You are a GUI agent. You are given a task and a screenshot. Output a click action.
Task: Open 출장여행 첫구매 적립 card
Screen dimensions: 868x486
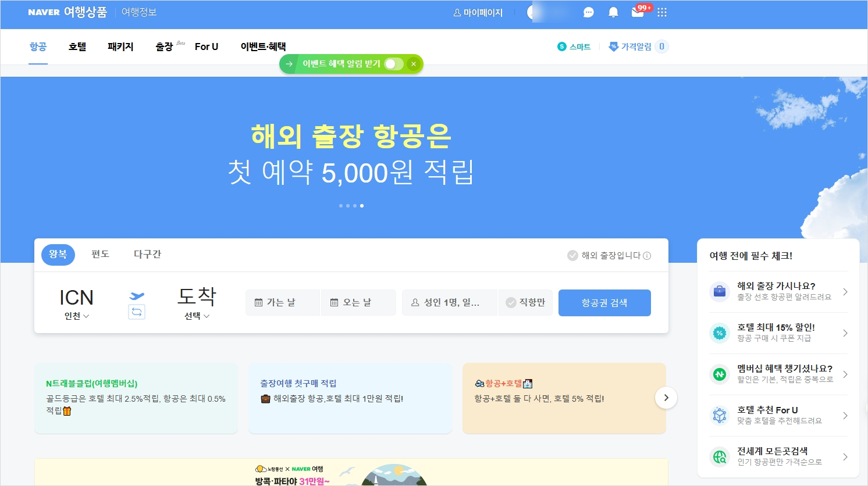click(350, 398)
